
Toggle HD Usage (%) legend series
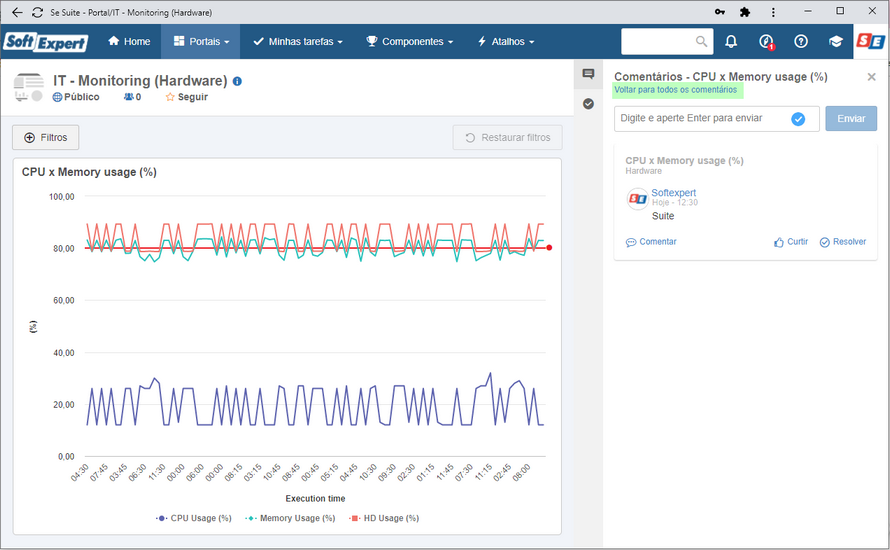click(x=384, y=518)
